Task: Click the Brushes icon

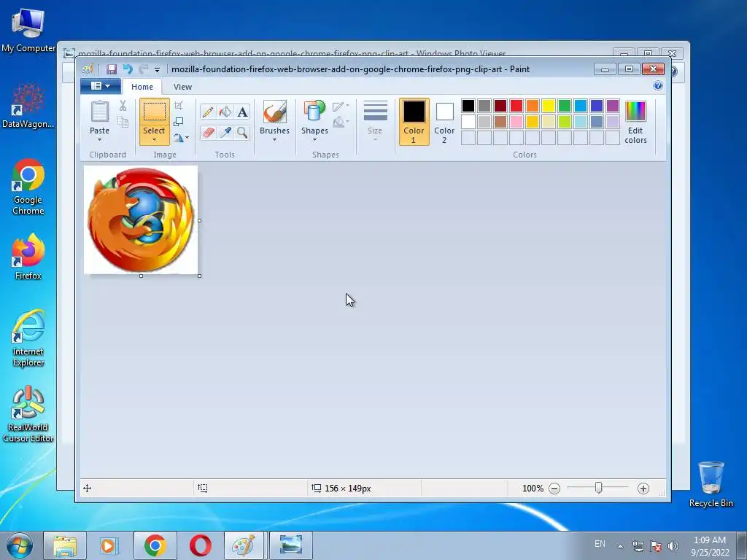Action: coord(274,112)
